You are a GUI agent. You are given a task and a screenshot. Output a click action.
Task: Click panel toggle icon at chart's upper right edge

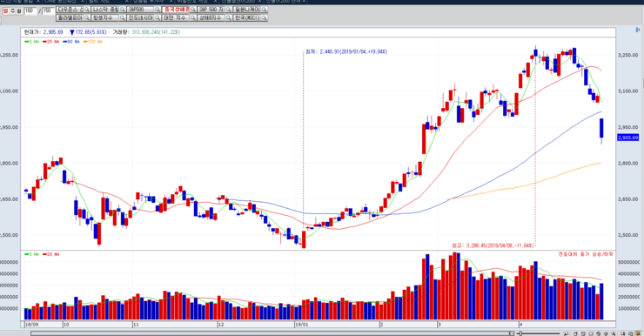pyautogui.click(x=637, y=30)
